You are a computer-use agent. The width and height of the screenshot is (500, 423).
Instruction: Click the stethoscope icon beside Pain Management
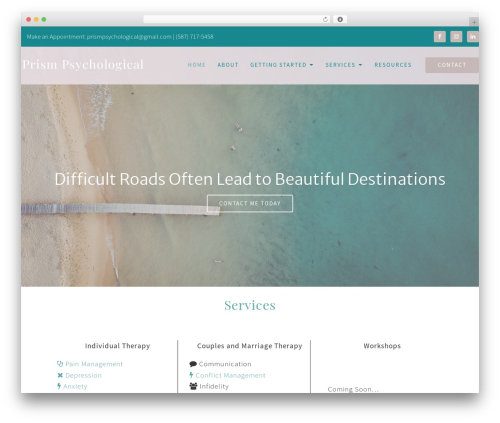60,364
